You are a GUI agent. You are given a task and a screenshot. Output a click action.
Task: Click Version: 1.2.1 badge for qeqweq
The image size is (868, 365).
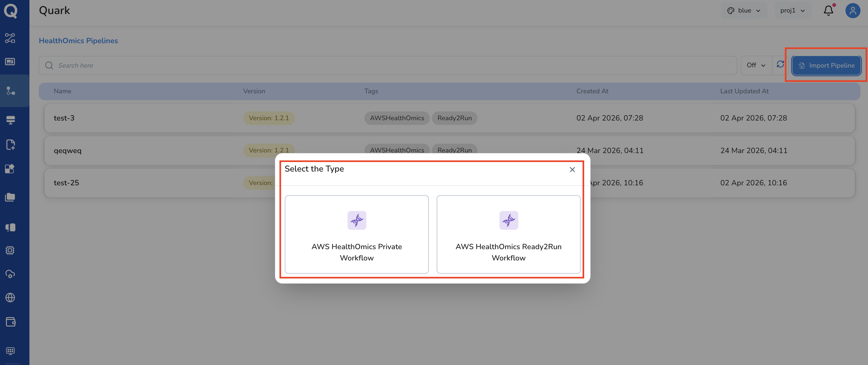pos(269,150)
